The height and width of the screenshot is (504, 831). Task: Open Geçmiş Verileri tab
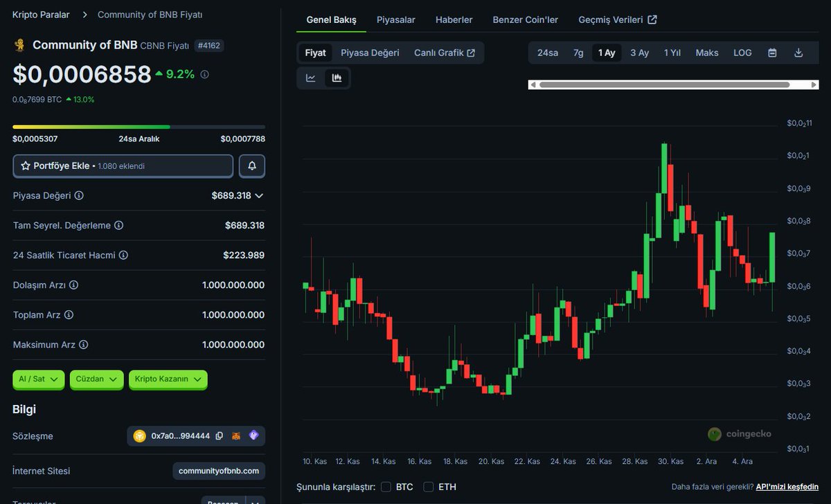(x=618, y=20)
